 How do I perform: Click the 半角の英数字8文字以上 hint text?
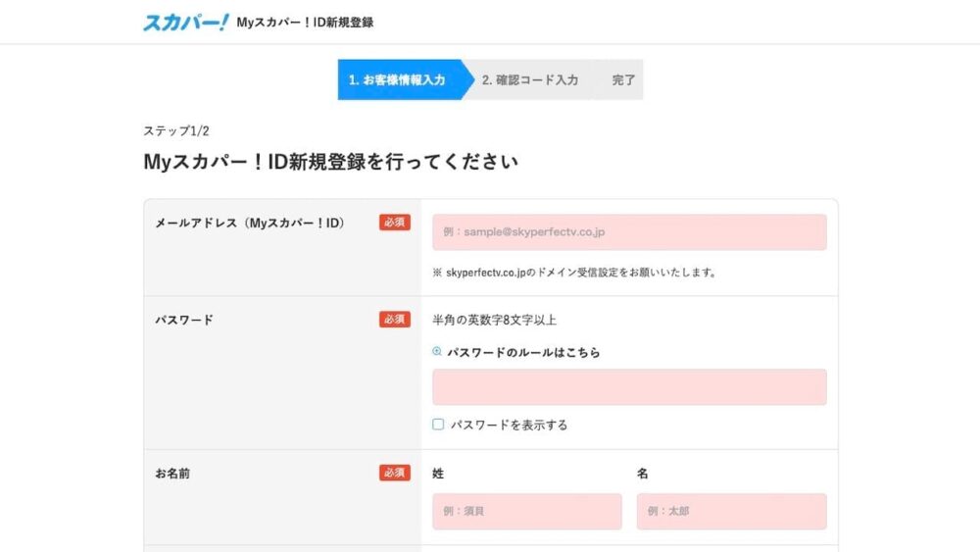[494, 320]
